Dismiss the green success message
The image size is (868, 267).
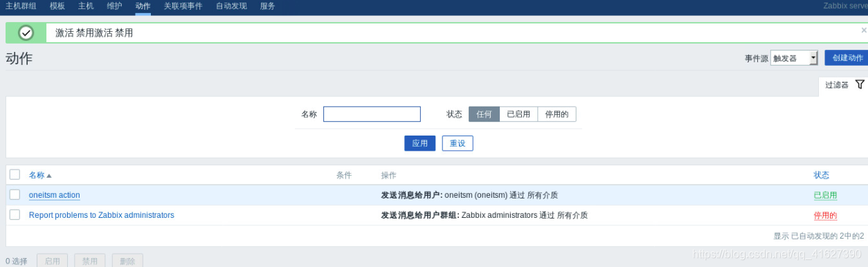(863, 30)
